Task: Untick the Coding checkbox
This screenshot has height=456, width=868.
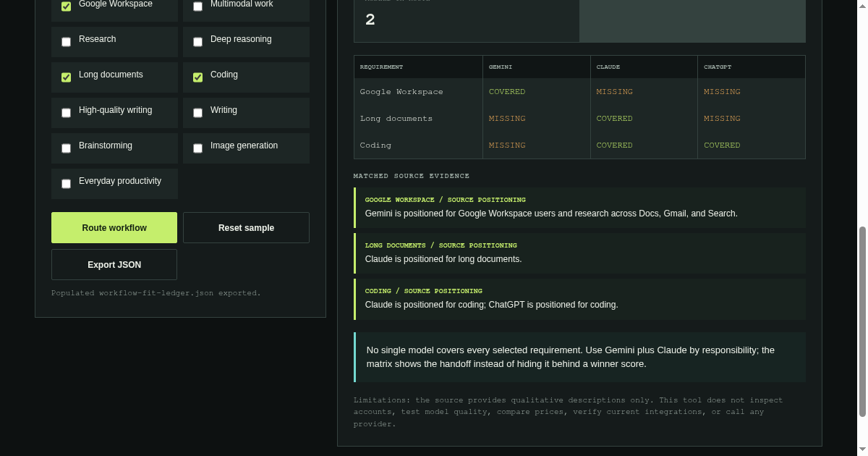Action: 197,77
